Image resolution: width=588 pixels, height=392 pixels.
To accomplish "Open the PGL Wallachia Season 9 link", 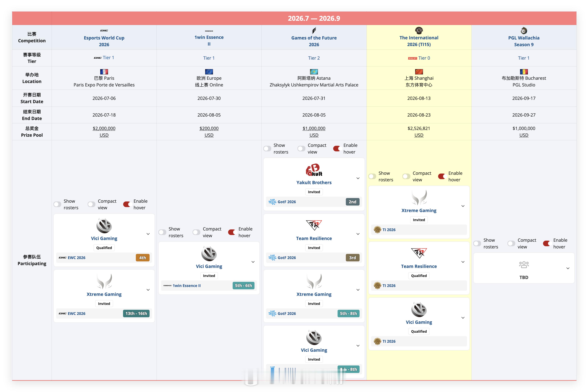I will (x=524, y=41).
